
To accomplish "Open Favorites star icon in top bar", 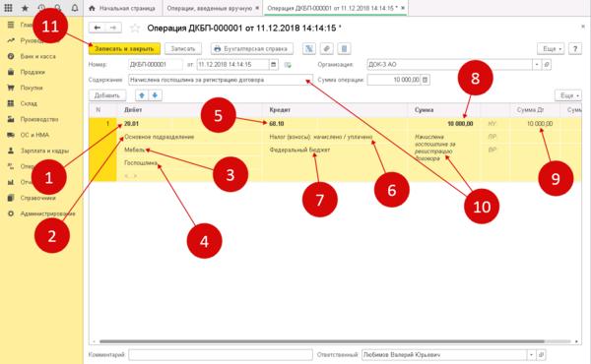I will 25,8.
